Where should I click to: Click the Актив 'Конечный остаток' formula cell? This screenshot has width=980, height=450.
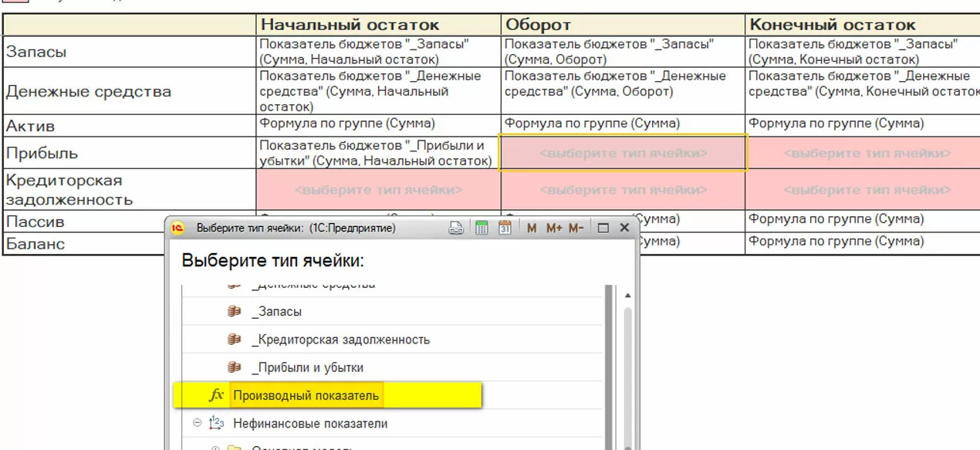pos(863,125)
